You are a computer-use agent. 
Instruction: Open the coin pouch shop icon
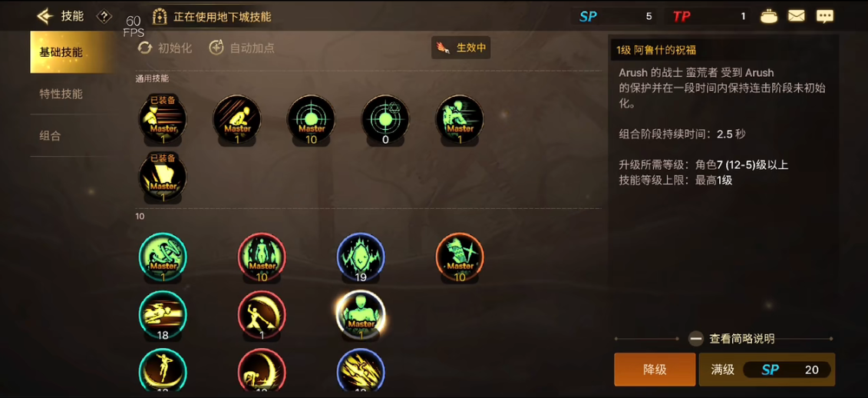(x=768, y=16)
